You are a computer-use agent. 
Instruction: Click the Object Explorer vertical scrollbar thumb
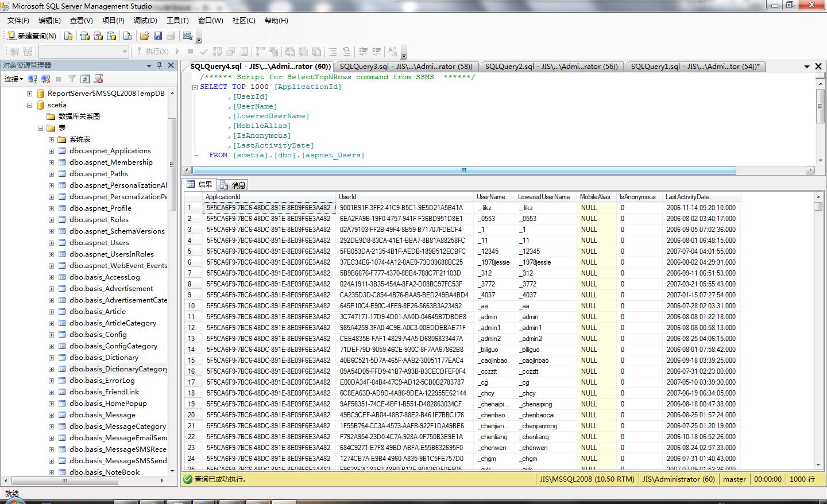click(x=172, y=165)
